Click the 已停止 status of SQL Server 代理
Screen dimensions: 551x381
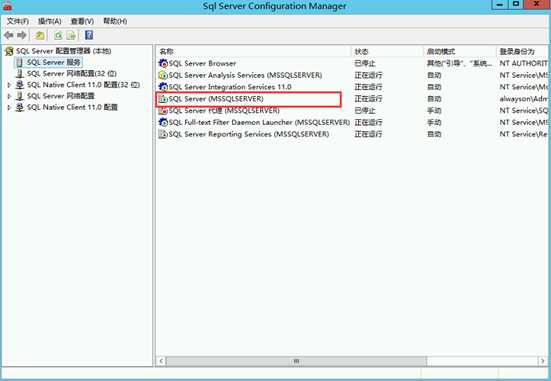[365, 111]
